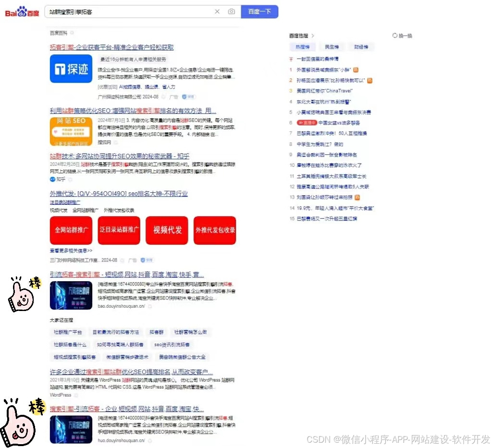Click related search 微信群营销步骤话术

pyautogui.click(x=127, y=357)
